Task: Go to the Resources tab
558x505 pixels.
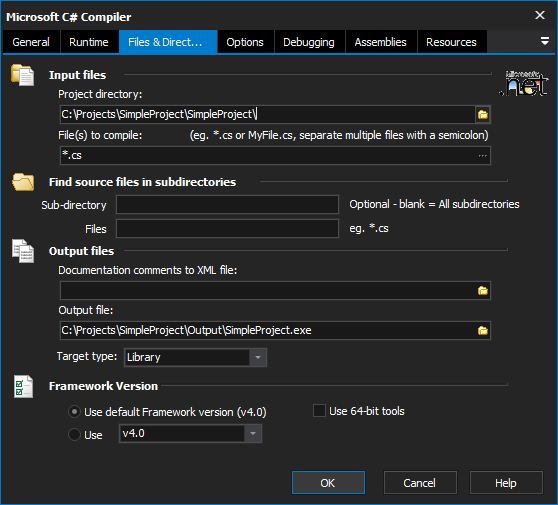Action: pos(452,42)
